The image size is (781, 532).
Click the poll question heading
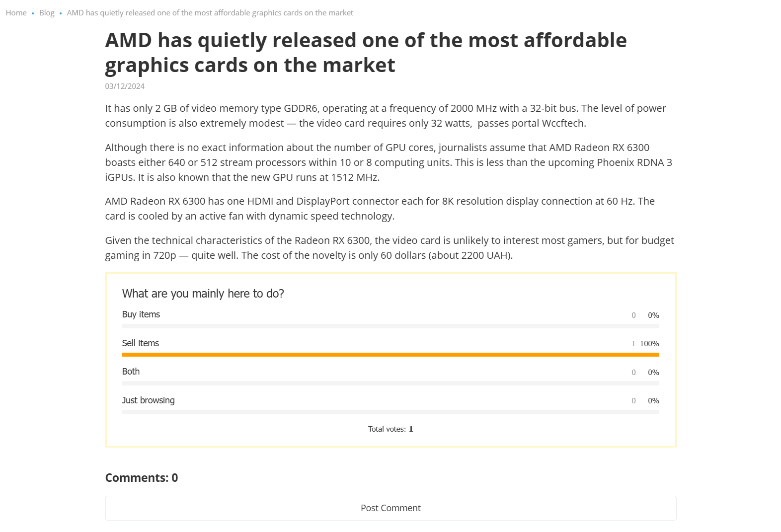click(203, 294)
